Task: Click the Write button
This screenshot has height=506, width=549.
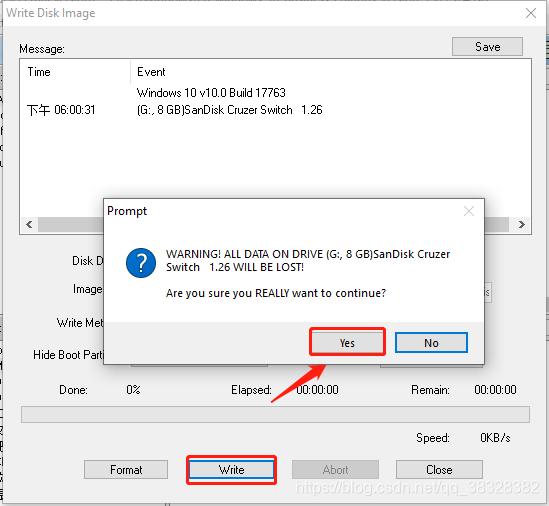Action: 231,470
